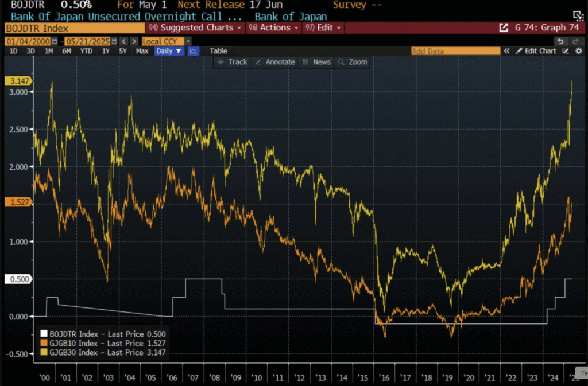Open the calendar icon next to 05/21/2025
This screenshot has width=588, height=386.
tap(114, 41)
